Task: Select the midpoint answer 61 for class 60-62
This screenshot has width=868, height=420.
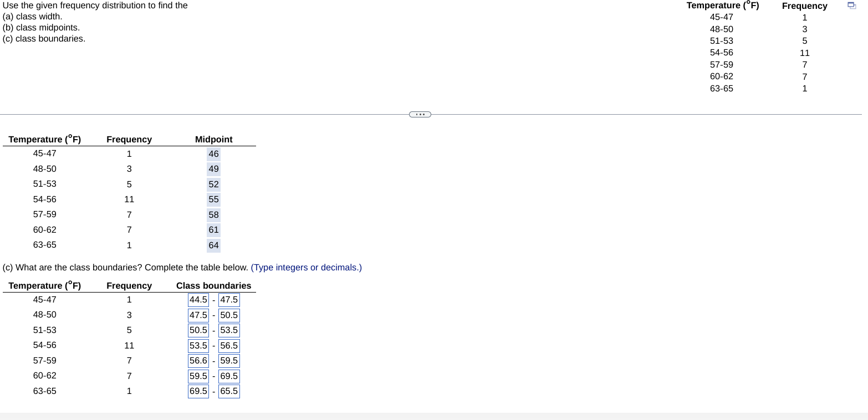Action: pos(213,229)
